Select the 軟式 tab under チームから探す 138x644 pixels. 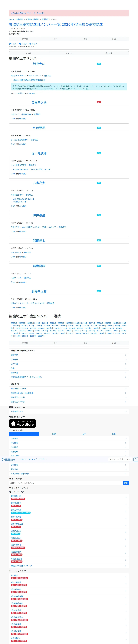tap(54, 434)
